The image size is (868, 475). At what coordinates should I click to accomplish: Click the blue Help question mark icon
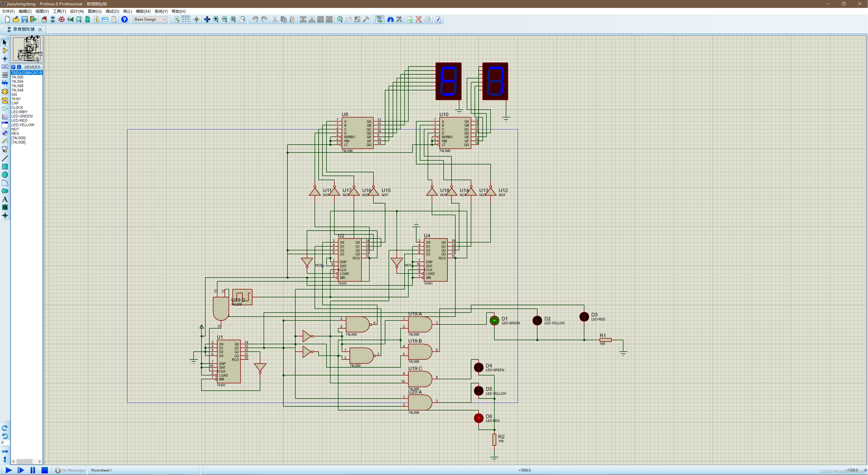124,19
